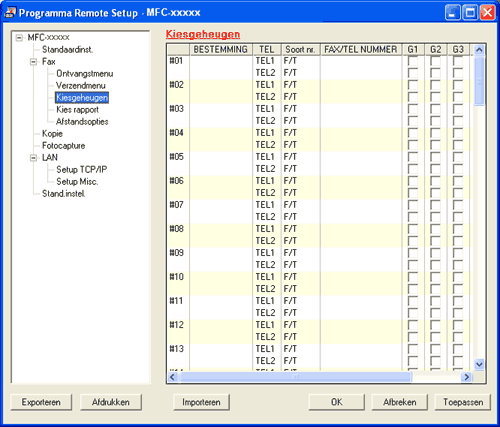Viewport: 500px width, 427px height.
Task: Click the Exporteren button
Action: pos(41,402)
